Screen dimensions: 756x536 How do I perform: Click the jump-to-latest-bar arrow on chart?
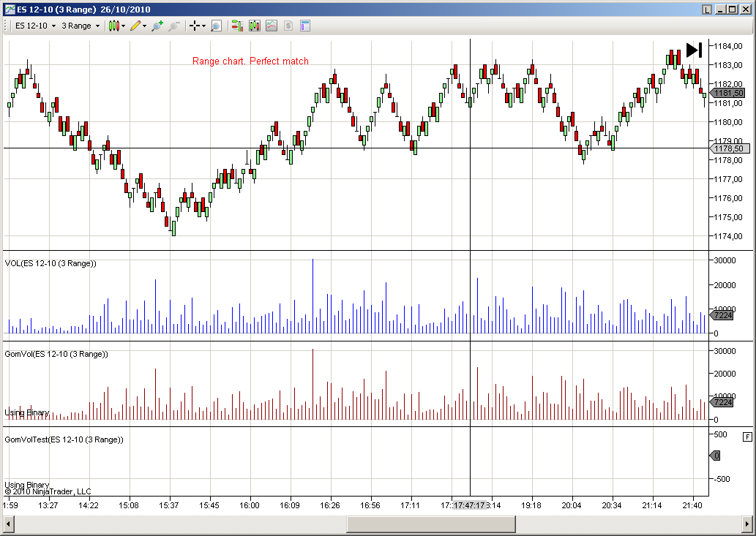coord(695,50)
